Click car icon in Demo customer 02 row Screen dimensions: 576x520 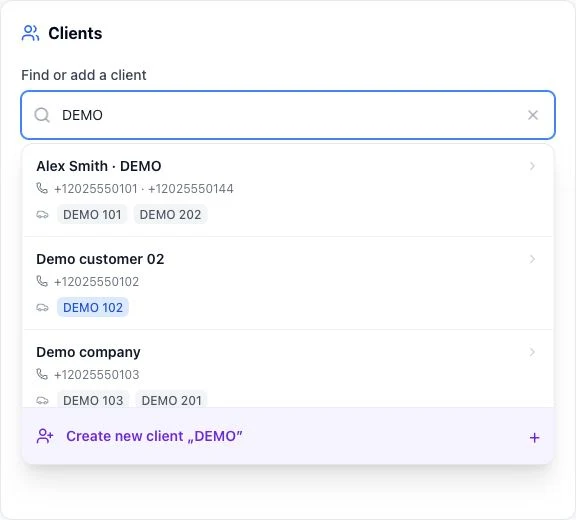click(42, 307)
